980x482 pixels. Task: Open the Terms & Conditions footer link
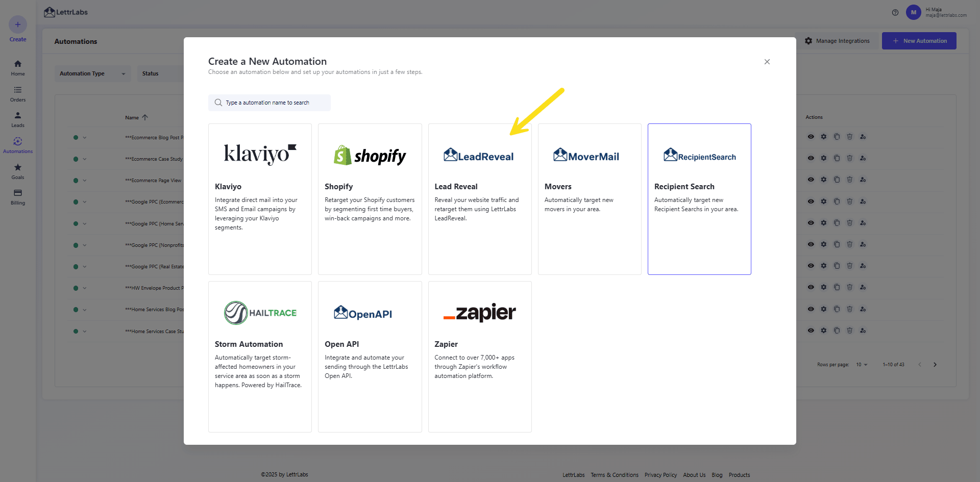pyautogui.click(x=615, y=475)
